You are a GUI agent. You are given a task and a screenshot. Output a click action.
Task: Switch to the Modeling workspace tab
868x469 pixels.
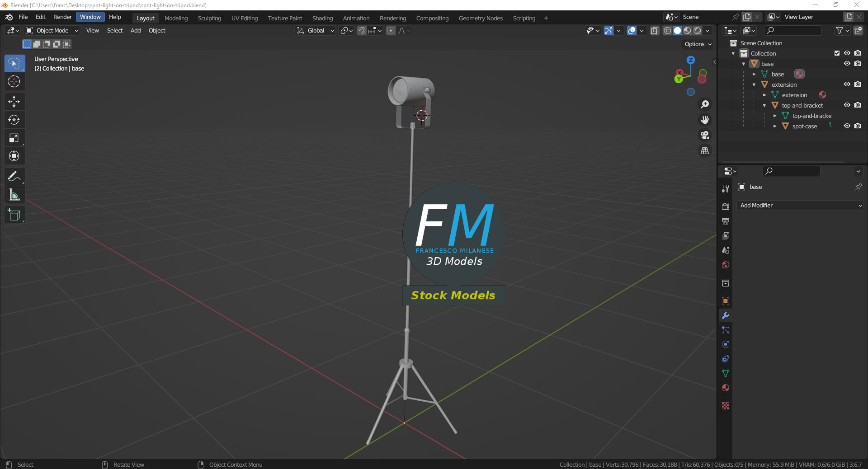[176, 19]
